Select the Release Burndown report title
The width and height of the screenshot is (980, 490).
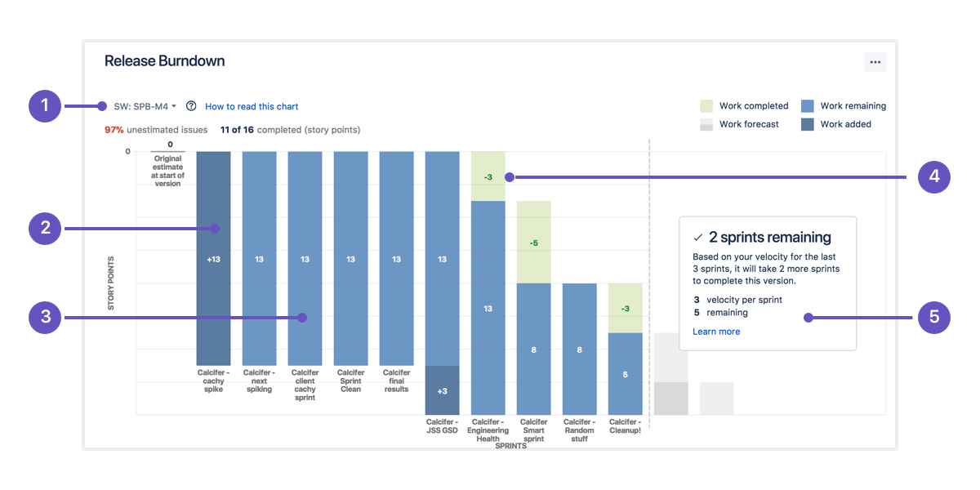(164, 60)
